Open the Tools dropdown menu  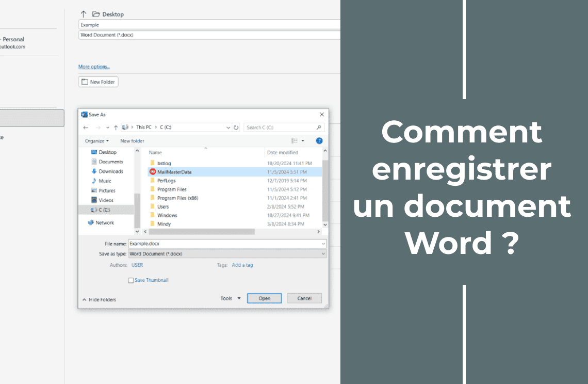tap(231, 298)
